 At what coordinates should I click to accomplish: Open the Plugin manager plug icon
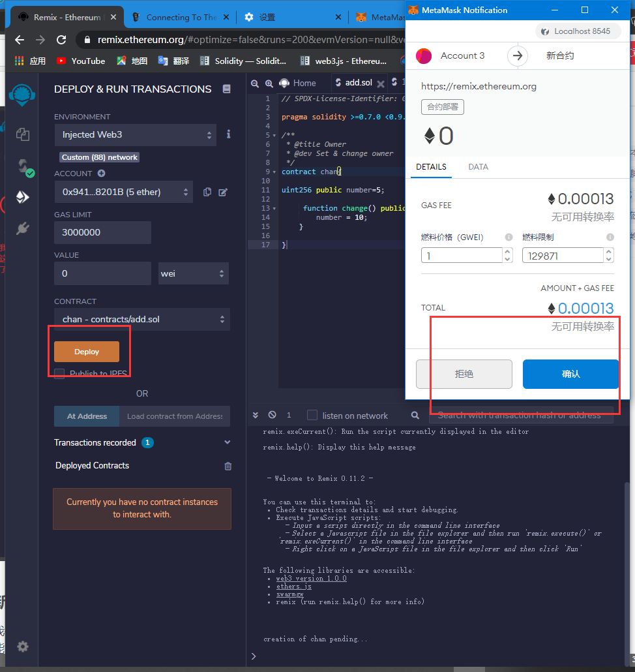pos(22,227)
